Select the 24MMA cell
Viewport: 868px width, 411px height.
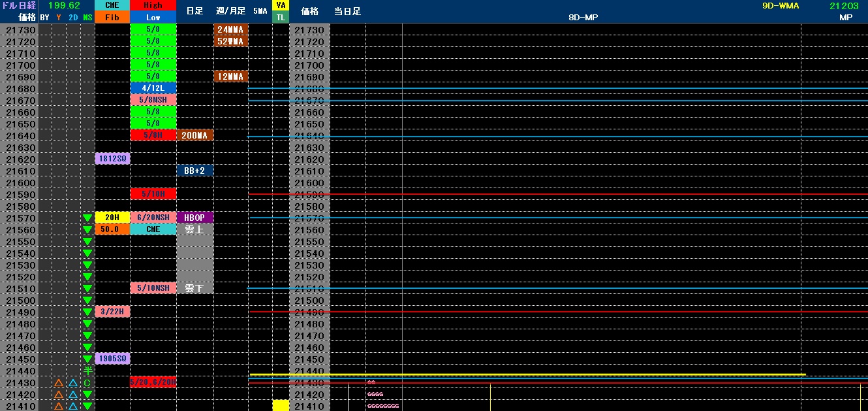[230, 29]
